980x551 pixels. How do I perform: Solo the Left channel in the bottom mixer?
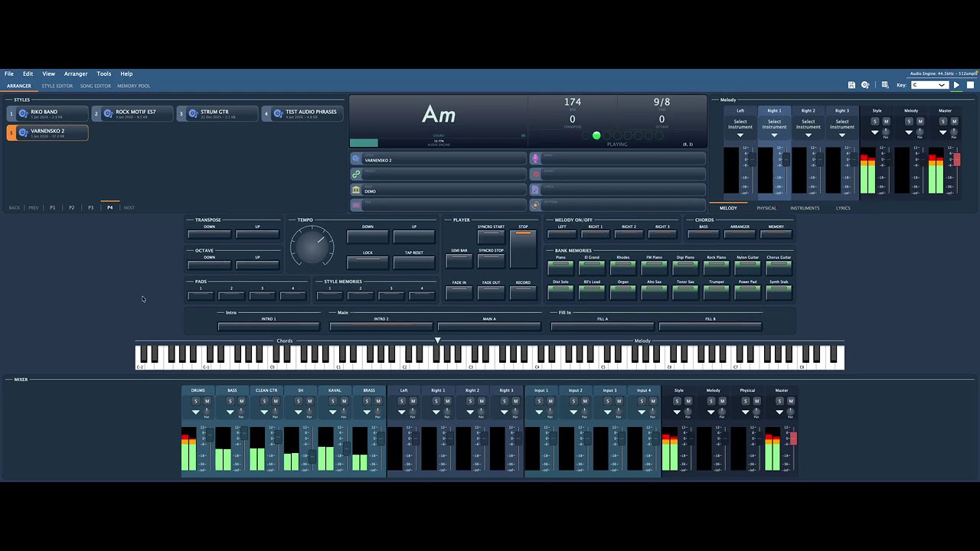pyautogui.click(x=401, y=401)
